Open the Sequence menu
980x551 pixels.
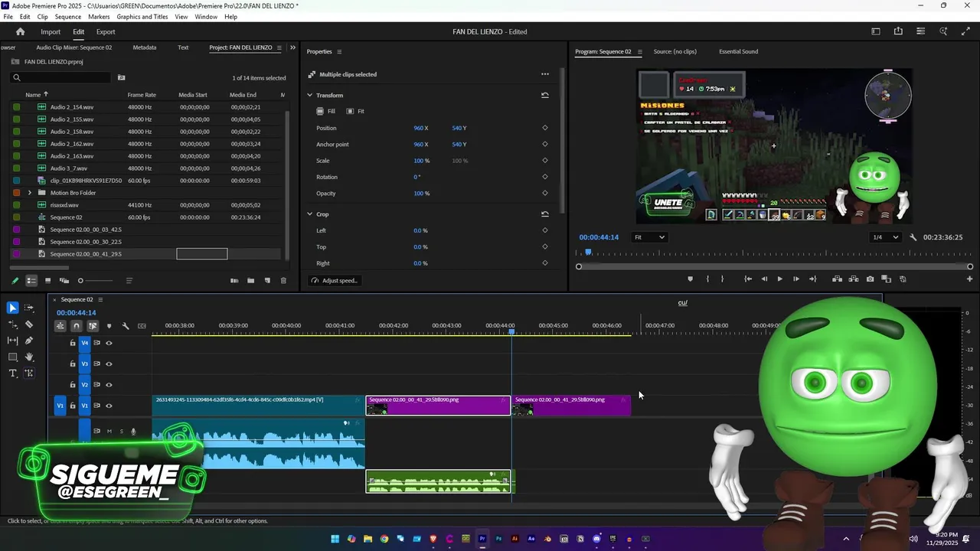68,17
